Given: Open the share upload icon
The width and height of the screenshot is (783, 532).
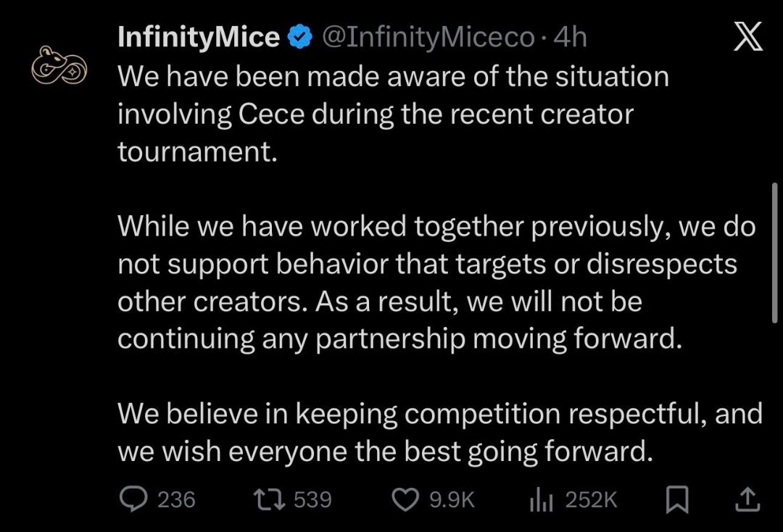Looking at the screenshot, I should (748, 499).
